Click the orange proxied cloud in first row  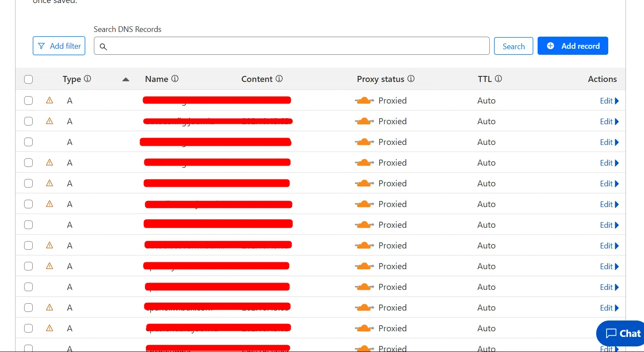pyautogui.click(x=364, y=101)
